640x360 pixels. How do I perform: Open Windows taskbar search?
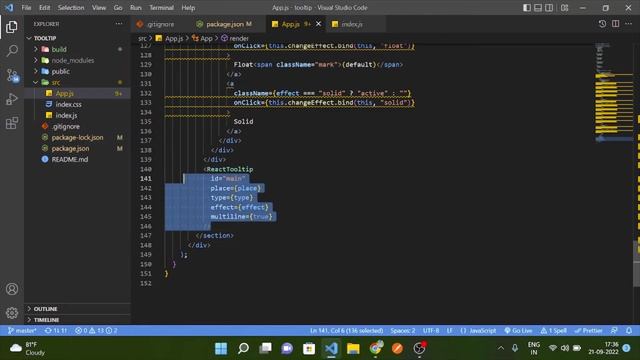(243, 348)
